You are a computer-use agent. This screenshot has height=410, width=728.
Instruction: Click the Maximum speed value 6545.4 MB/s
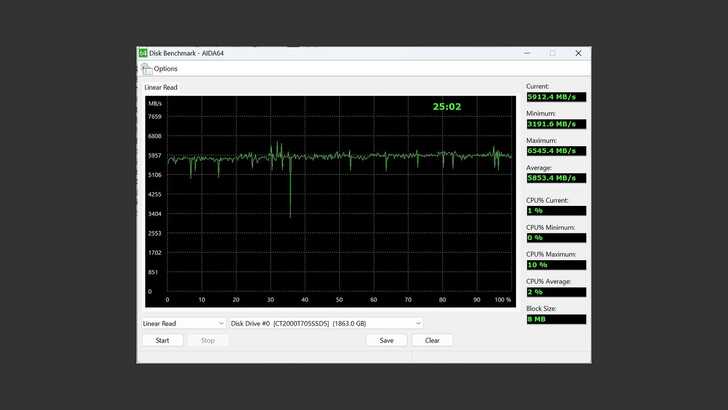[556, 151]
